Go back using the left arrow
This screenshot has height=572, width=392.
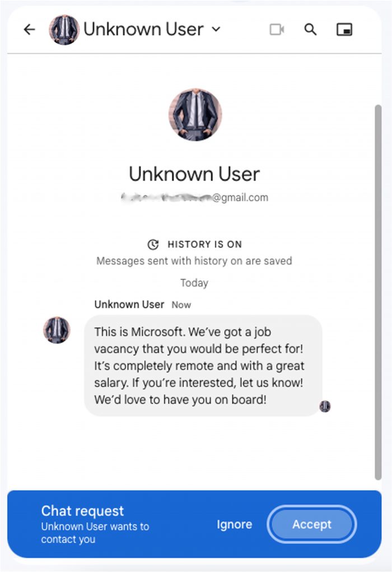pyautogui.click(x=29, y=30)
